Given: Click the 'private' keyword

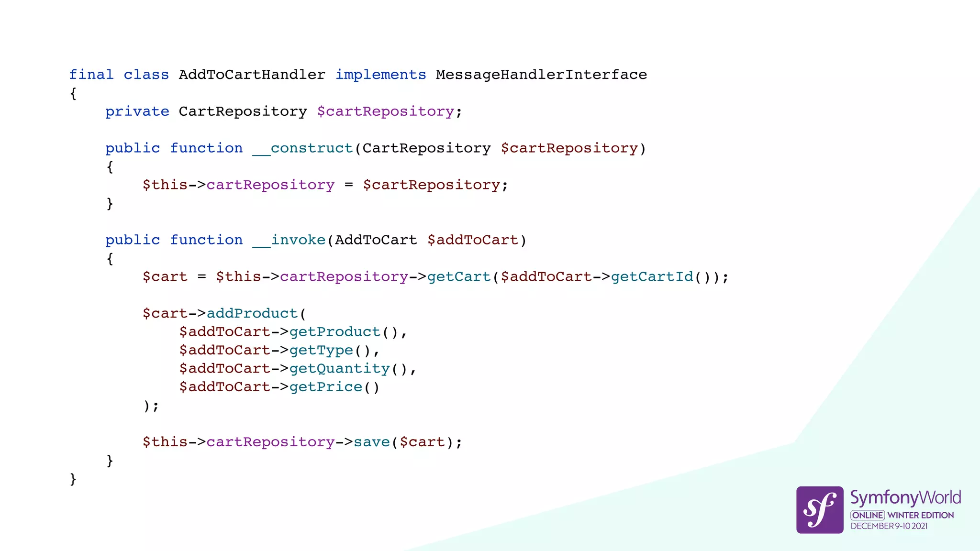Looking at the screenshot, I should coord(137,111).
